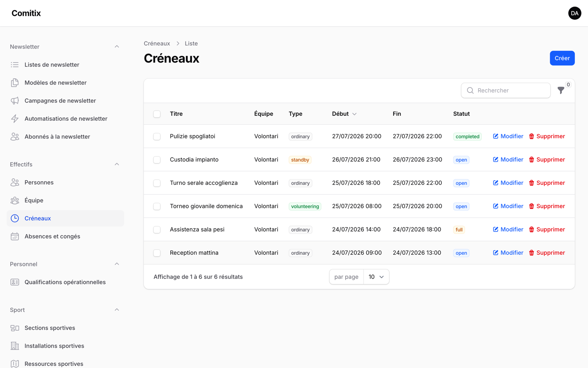This screenshot has width=588, height=368.
Task: Open the per-page count dropdown
Action: pos(376,277)
